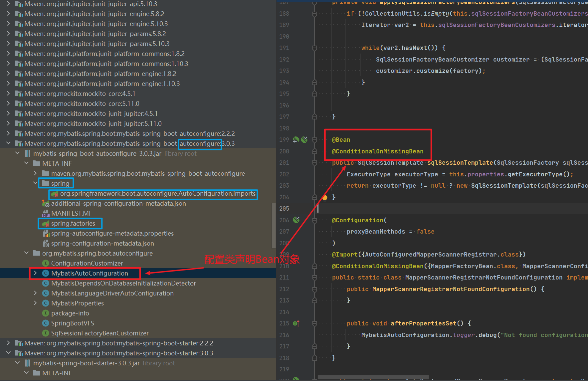Click line number 205 in the gutter
Viewport: 588px width, 381px height.
tap(284, 209)
